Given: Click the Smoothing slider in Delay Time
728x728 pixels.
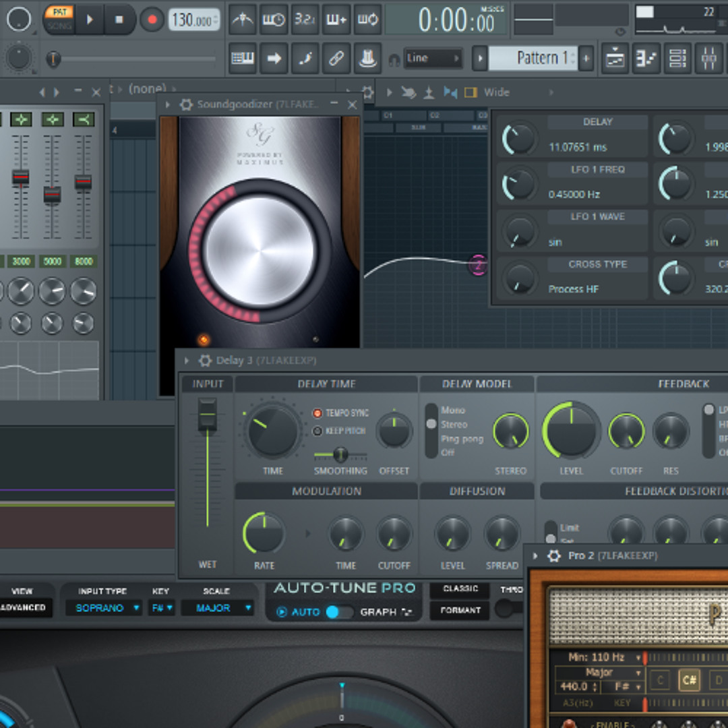Looking at the screenshot, I should pyautogui.click(x=340, y=455).
